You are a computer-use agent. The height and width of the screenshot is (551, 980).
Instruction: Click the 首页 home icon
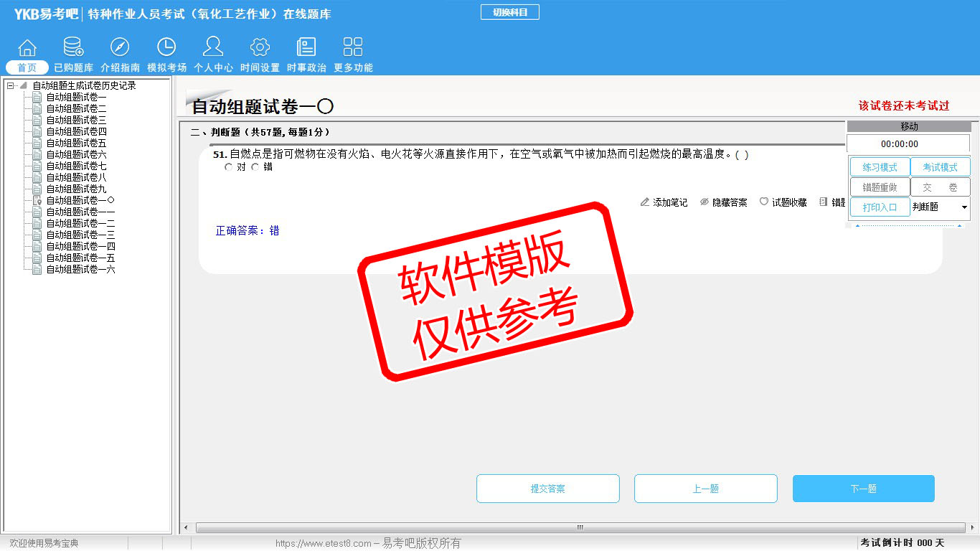click(x=27, y=48)
